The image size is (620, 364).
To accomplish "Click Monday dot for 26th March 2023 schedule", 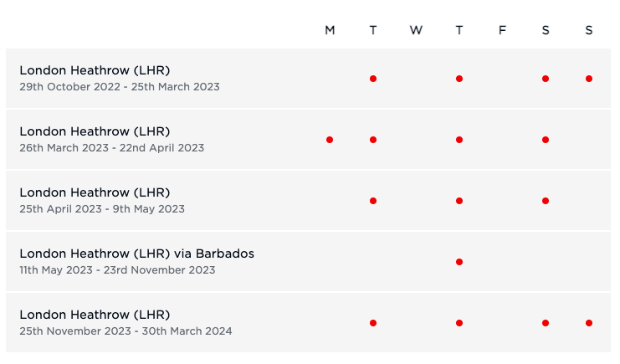I will [330, 140].
